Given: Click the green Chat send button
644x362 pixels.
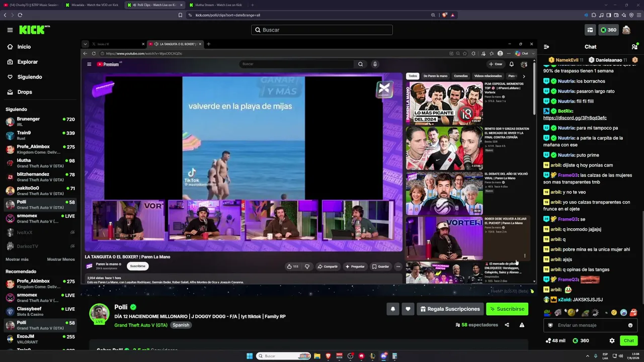Looking at the screenshot, I should point(629,340).
